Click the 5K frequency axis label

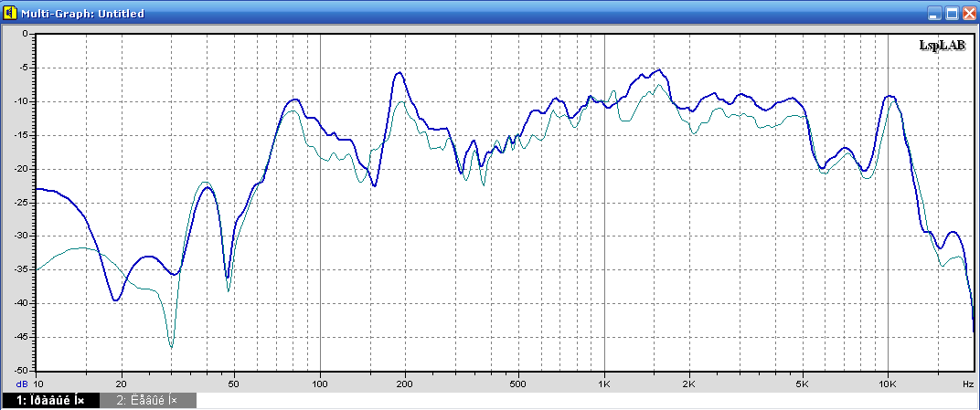pos(803,384)
